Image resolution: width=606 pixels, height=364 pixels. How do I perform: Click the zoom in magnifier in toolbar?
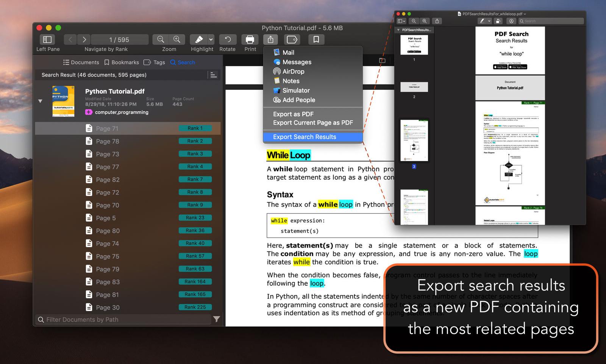coord(177,39)
